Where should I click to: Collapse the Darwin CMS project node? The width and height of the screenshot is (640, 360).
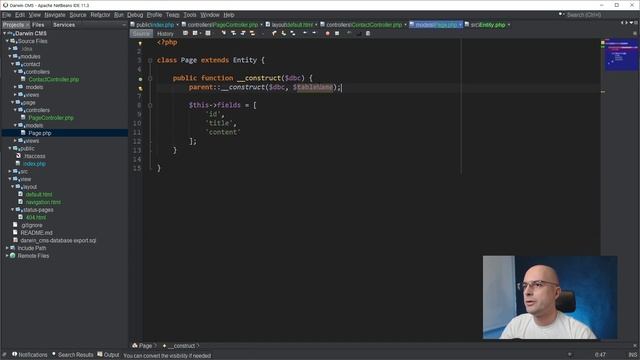(x=4, y=33)
